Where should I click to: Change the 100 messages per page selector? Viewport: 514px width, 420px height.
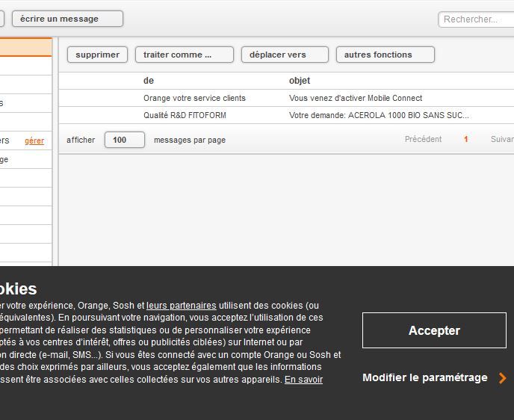pyautogui.click(x=124, y=140)
